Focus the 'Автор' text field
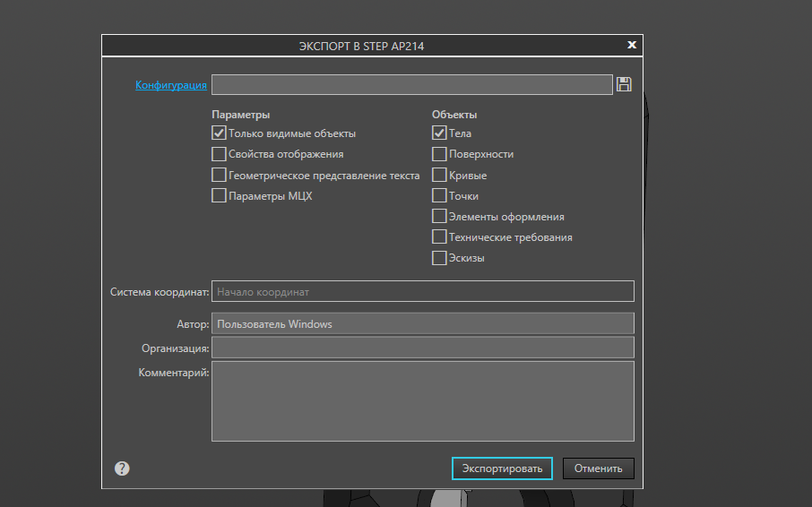This screenshot has width=812, height=507. 422,323
